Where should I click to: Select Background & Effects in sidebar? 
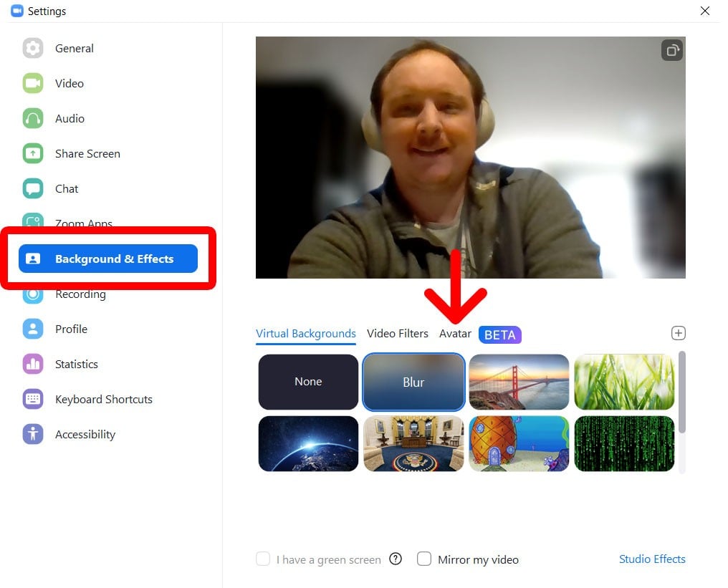pos(107,259)
